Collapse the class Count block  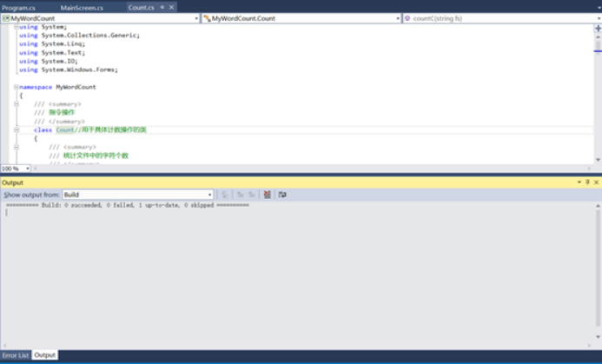click(x=17, y=129)
